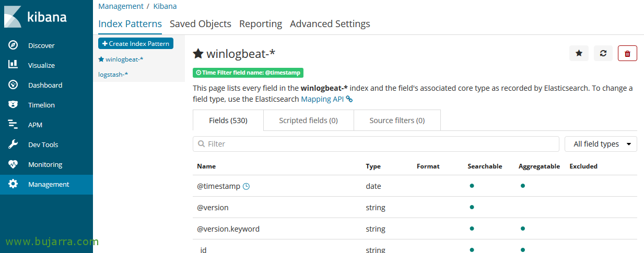
Task: Click the Management gear icon
Action: click(13, 184)
